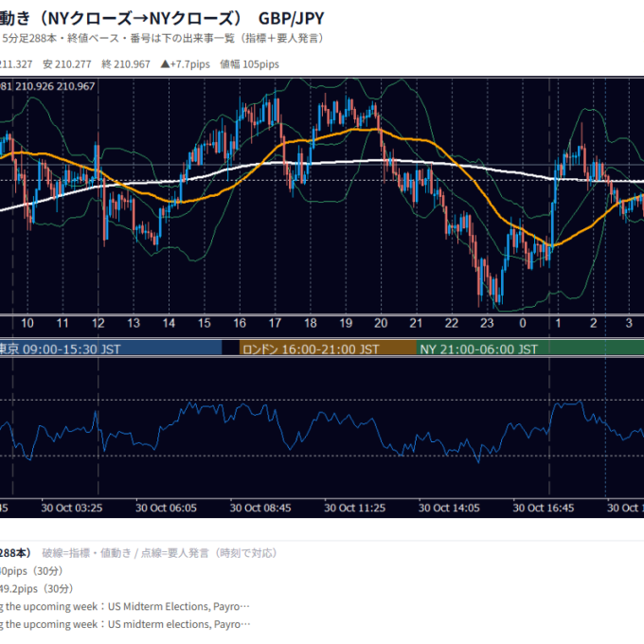Click hour label 10 on time axis
Image resolution: width=644 pixels, height=644 pixels.
coord(27,323)
